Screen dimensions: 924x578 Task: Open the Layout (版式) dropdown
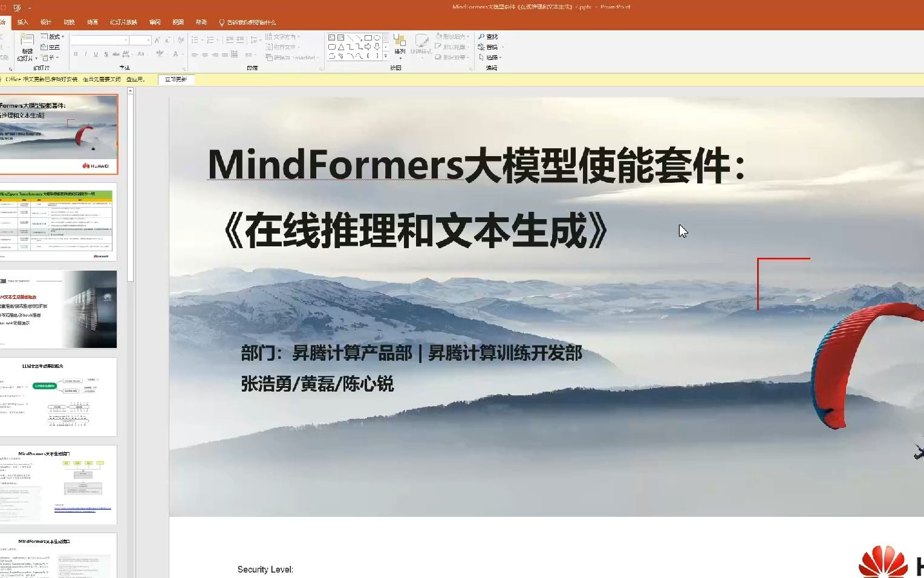[53, 36]
